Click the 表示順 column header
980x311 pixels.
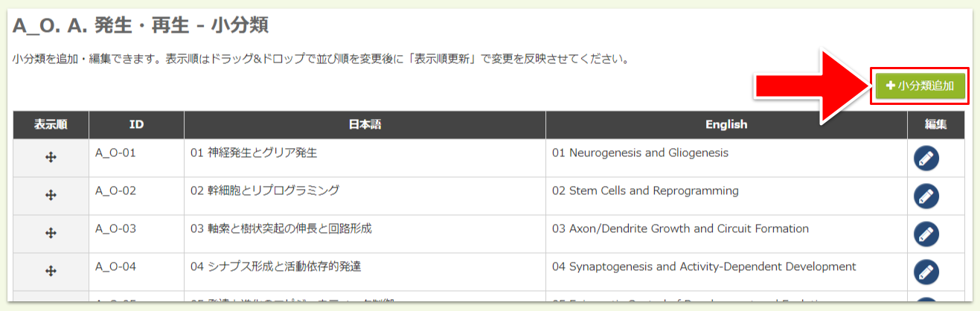pyautogui.click(x=51, y=125)
